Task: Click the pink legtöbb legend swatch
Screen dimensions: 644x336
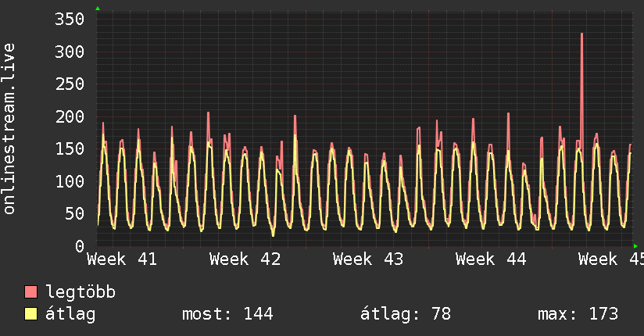Action: click(30, 291)
